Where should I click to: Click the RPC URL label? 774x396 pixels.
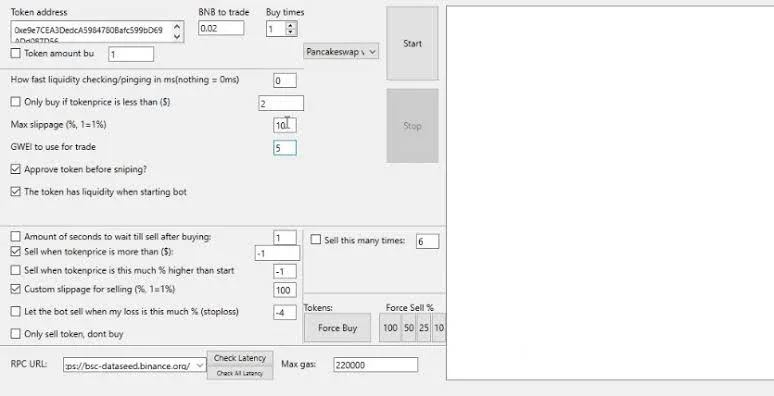click(x=29, y=364)
